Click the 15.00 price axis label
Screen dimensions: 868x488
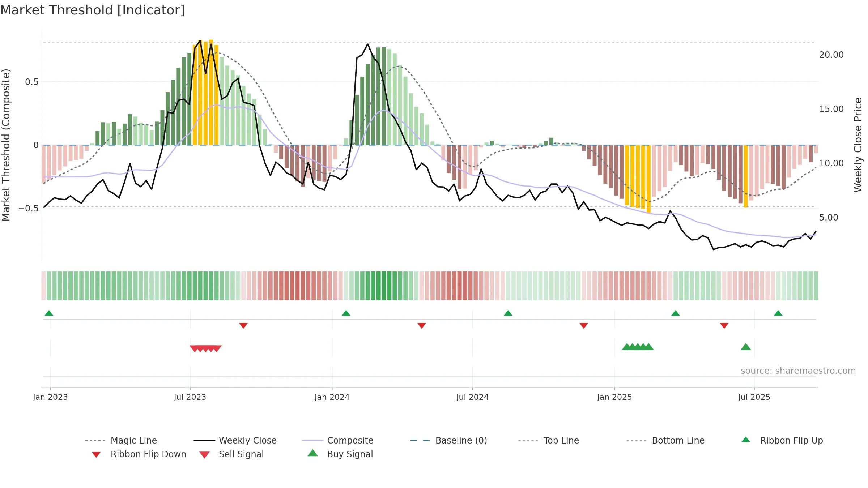[831, 109]
